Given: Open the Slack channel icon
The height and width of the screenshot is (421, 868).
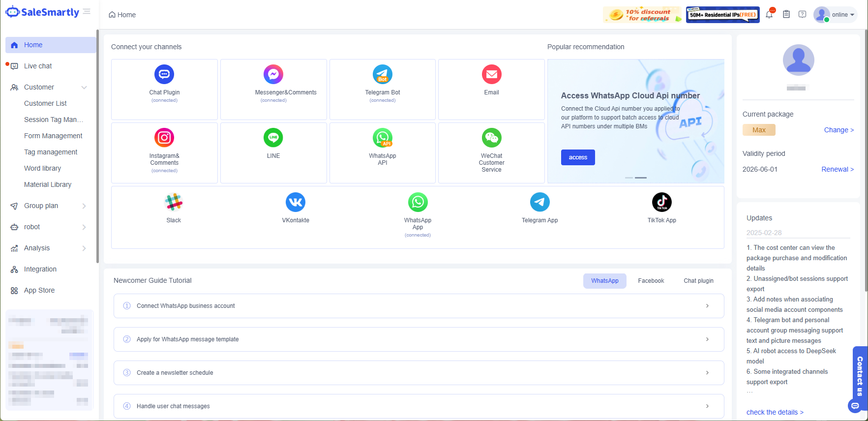Looking at the screenshot, I should click(174, 202).
